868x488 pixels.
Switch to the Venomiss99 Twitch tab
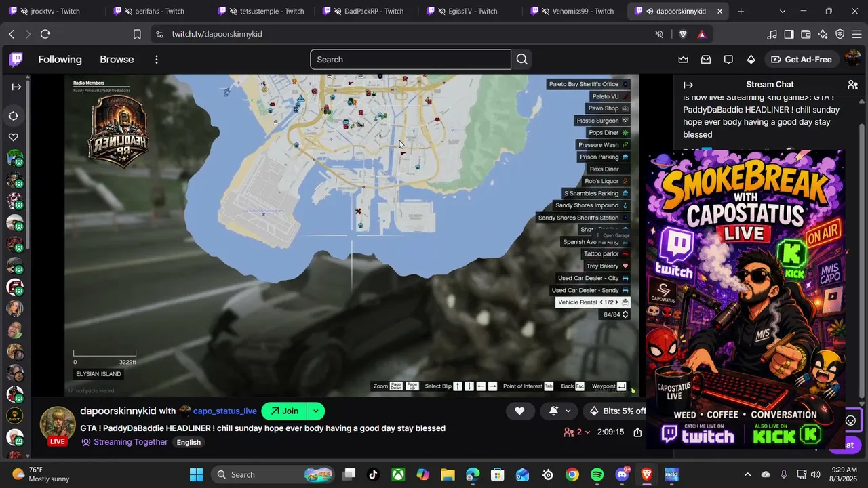click(572, 12)
